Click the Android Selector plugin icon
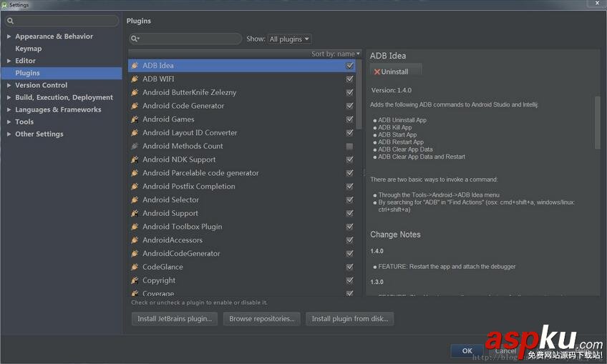The image size is (607, 364). pos(135,200)
